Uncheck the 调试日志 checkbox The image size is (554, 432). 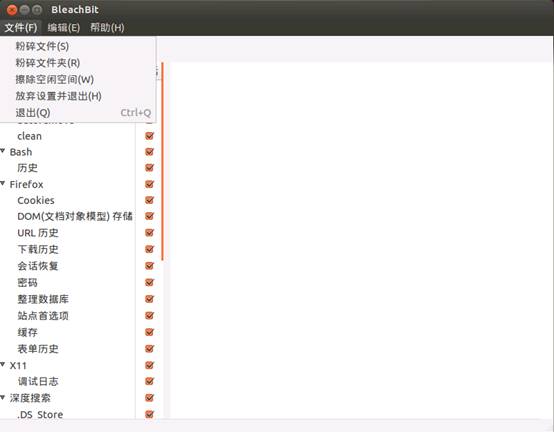point(149,381)
